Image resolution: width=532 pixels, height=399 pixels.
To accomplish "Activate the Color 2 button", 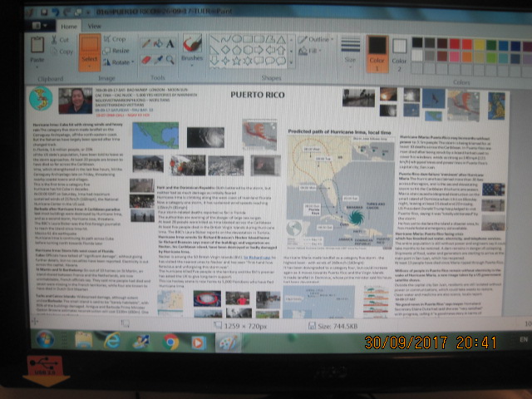I will click(x=399, y=54).
